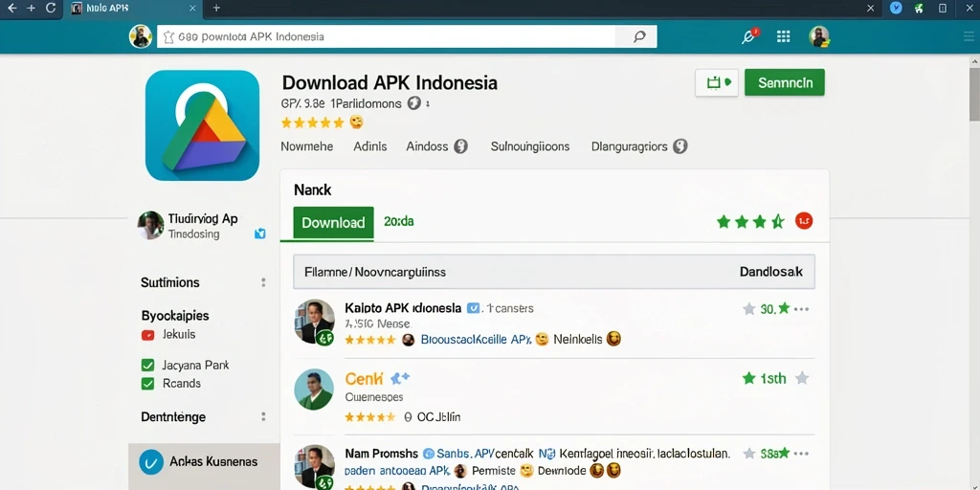980x490 pixels.
Task: Close the APK browser tab
Action: pos(192,9)
